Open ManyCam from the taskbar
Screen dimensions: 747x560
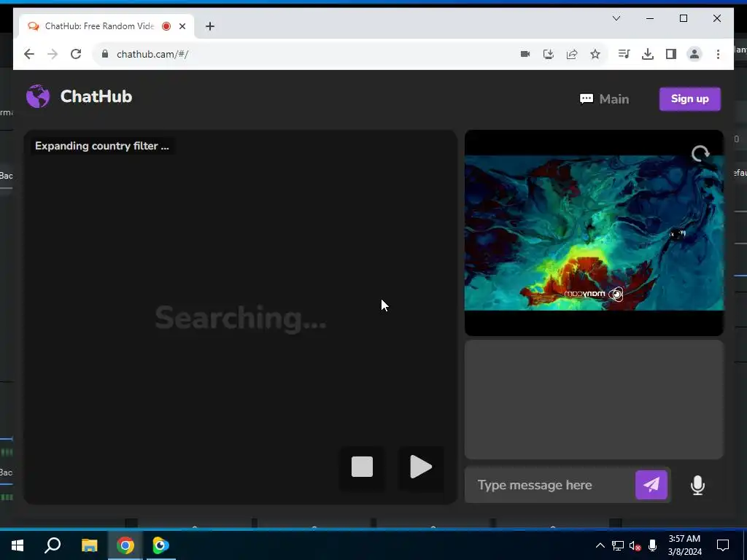pyautogui.click(x=160, y=545)
